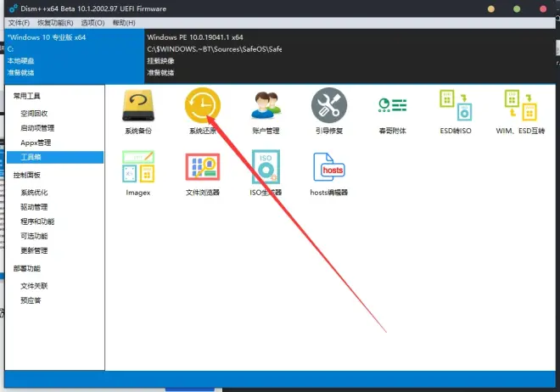
Task: Open the 文件(F) menu
Action: (19, 23)
